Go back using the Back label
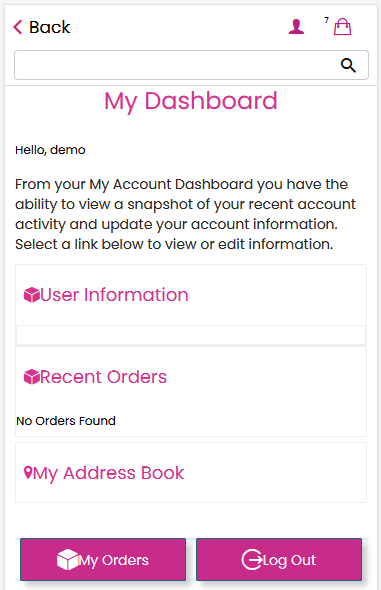Viewport: 381px width, 590px height. pyautogui.click(x=50, y=27)
